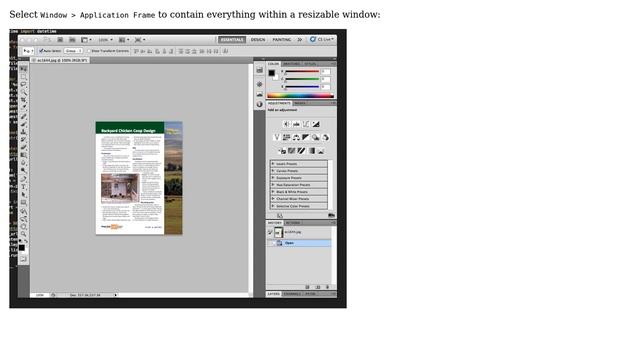Open the Arrange Documents dropdown

point(124,40)
